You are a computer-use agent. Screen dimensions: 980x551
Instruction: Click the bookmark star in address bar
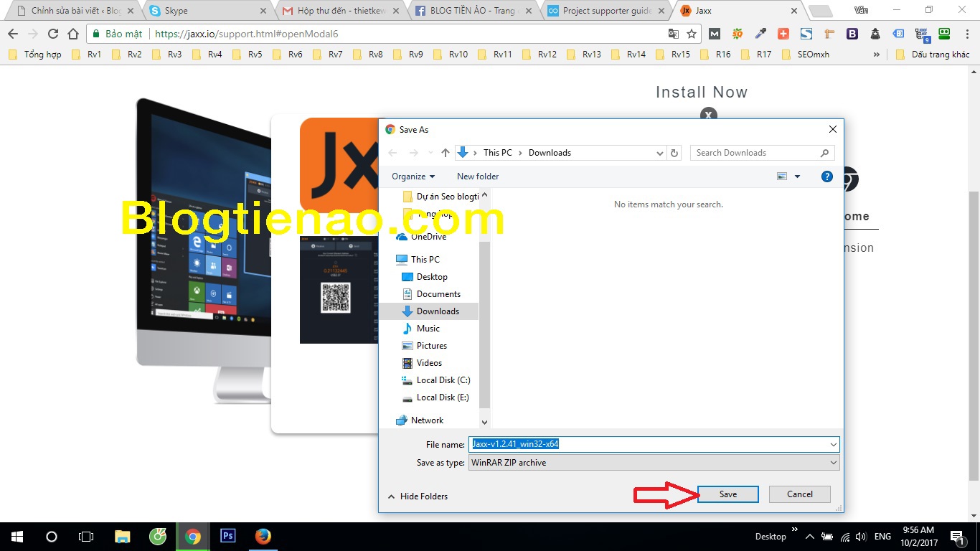pyautogui.click(x=692, y=34)
